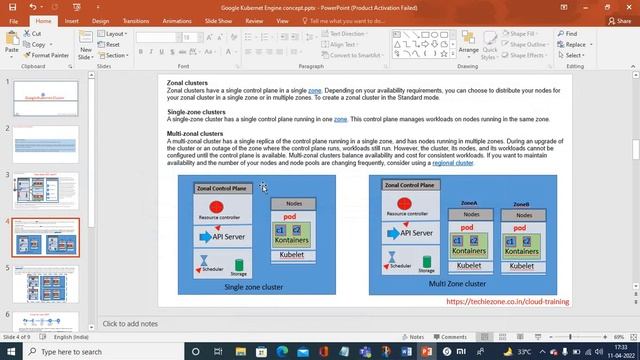This screenshot has width=640, height=360.
Task: Zoom out with the minus button
Action: 551,337
